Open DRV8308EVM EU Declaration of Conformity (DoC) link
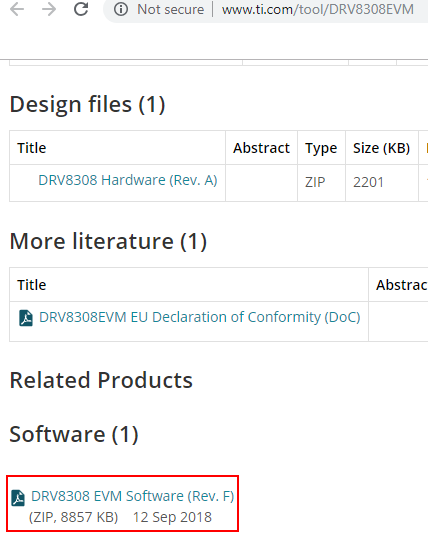This screenshot has width=428, height=541. (200, 317)
